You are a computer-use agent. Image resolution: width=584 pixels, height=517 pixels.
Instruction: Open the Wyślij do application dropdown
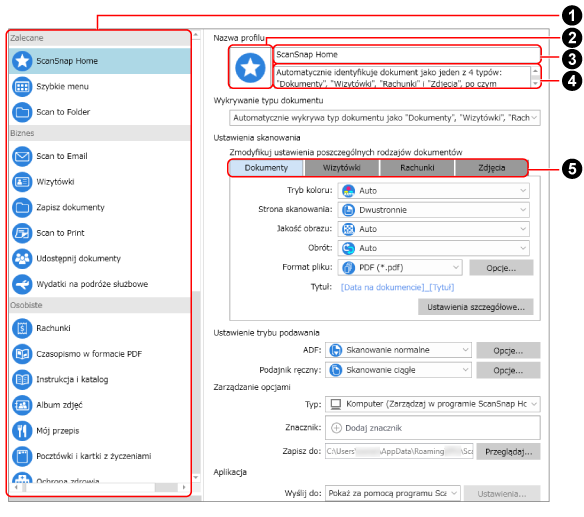393,494
